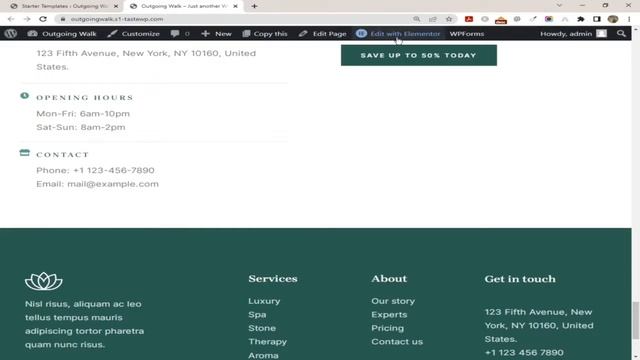Open Customize in the admin bar

pyautogui.click(x=133, y=34)
